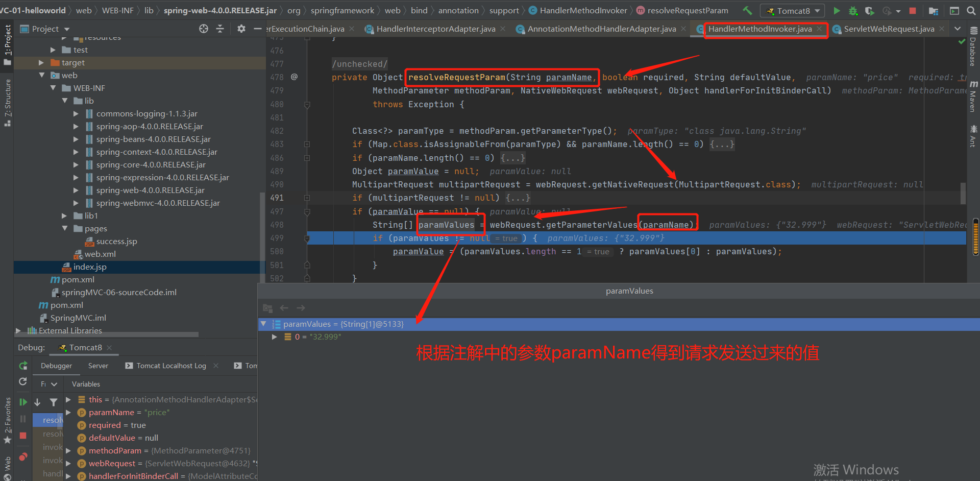This screenshot has width=980, height=481.
Task: Click the Debug bug icon in the toolbar
Action: click(853, 10)
